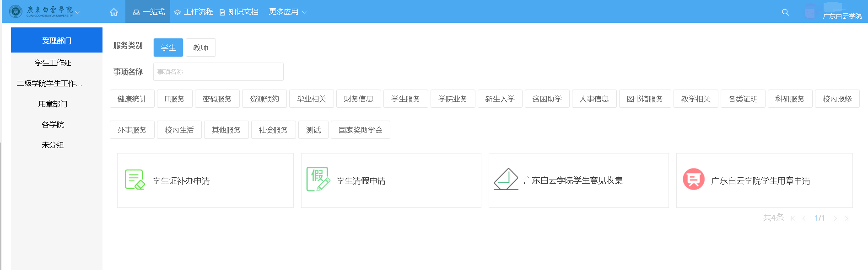Select 用章部门 in department sidebar

coord(53,104)
